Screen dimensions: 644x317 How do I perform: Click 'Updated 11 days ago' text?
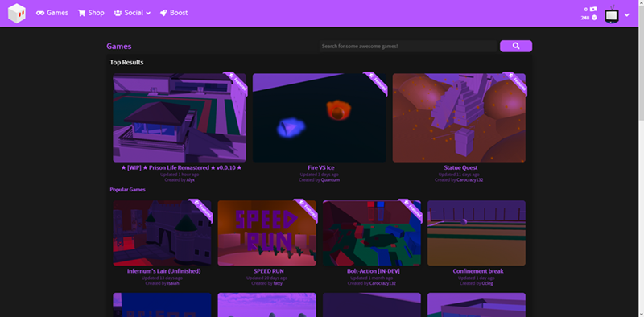(x=459, y=175)
